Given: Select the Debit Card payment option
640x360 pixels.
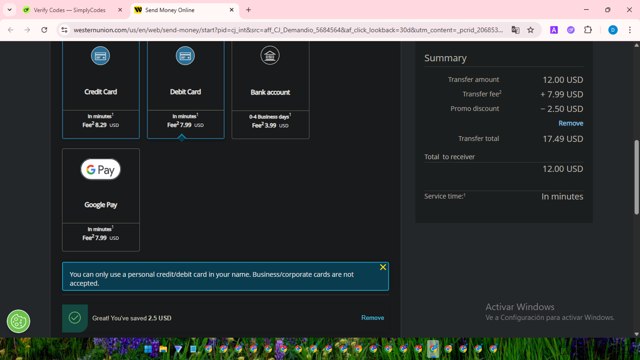Looking at the screenshot, I should (x=185, y=90).
